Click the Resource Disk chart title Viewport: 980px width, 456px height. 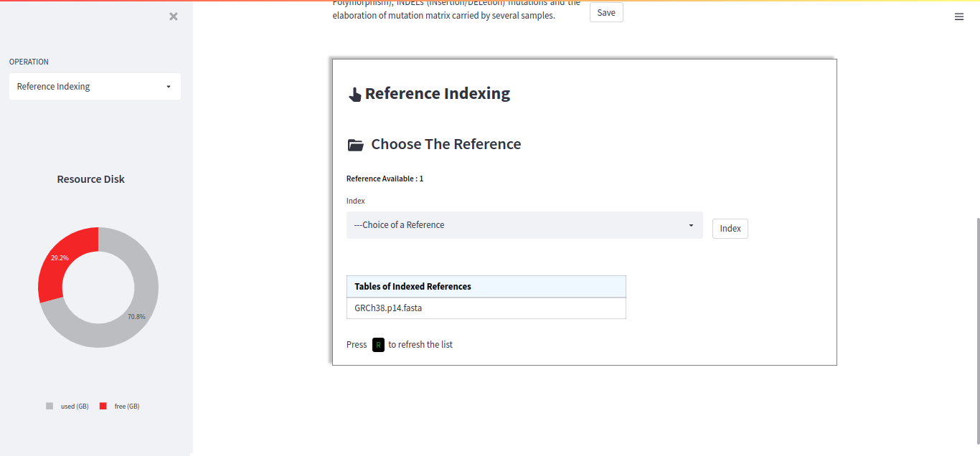[91, 179]
